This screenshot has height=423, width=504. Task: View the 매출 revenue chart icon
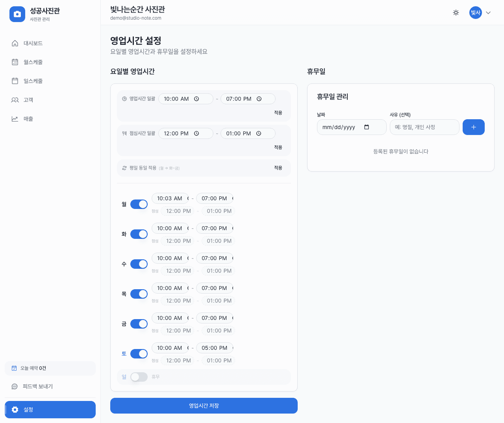click(15, 118)
